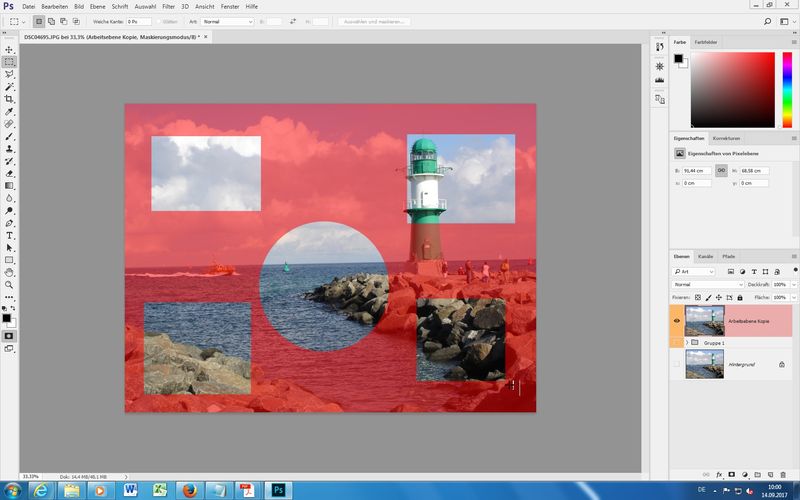Select the Zoom magnifier tool

pyautogui.click(x=10, y=284)
